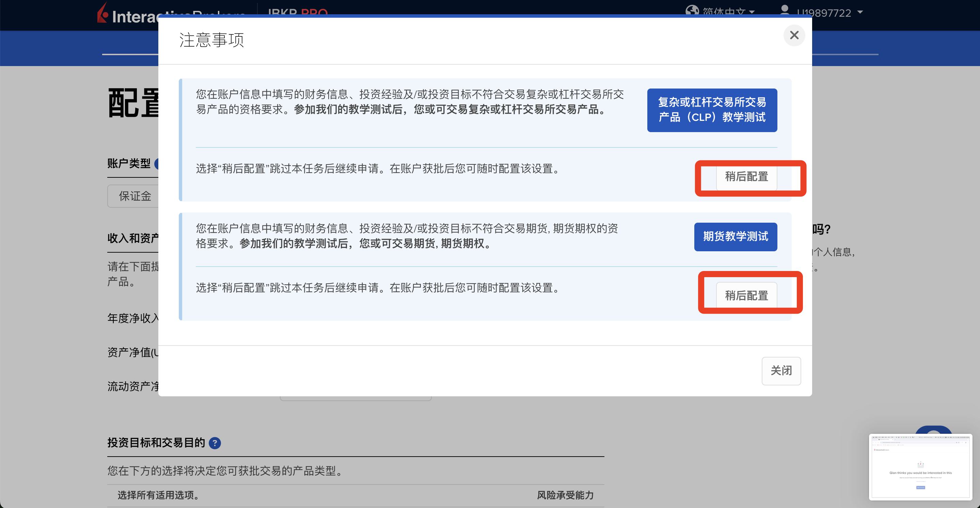980x508 pixels.
Task: Click 稍后配置 for the CLP products section
Action: pyautogui.click(x=746, y=177)
